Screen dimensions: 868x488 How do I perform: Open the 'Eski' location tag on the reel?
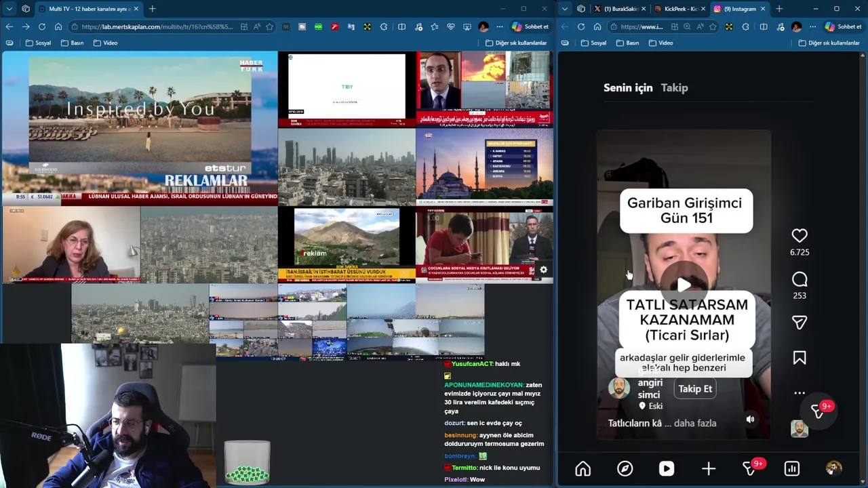(651, 406)
